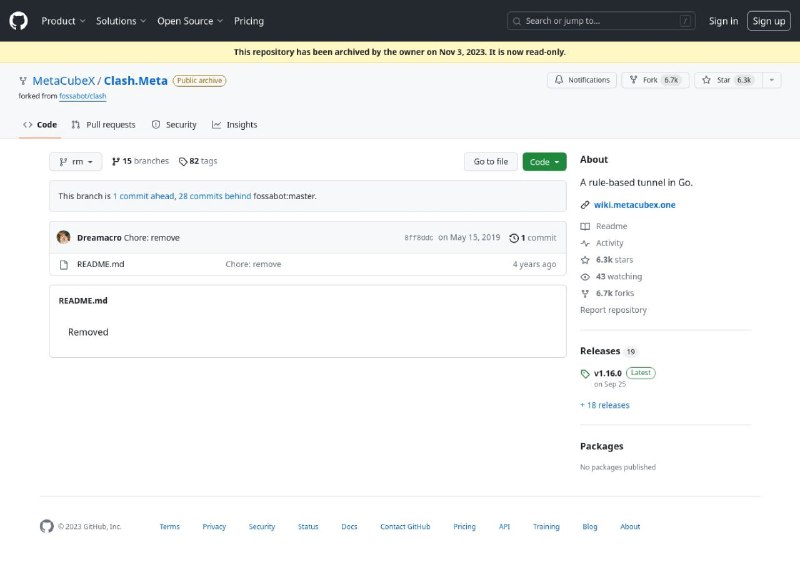The image size is (800, 562).
Task: Open the Dreamacro author link
Action: point(99,238)
